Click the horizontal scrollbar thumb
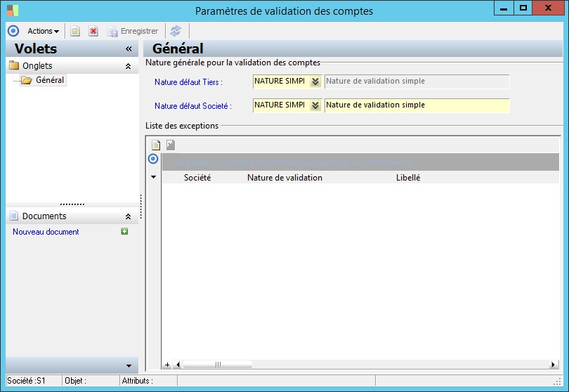Screen dimensions: 569x392 point(218,365)
